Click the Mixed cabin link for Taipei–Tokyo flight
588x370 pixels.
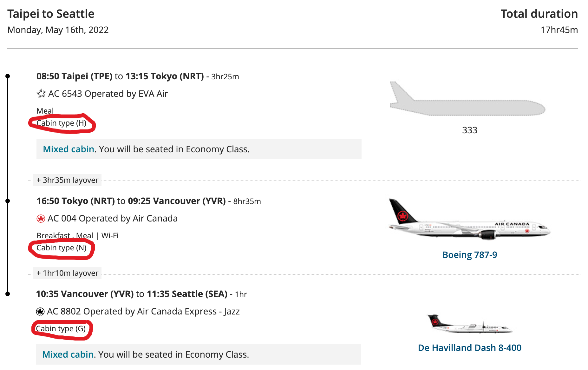coord(69,149)
